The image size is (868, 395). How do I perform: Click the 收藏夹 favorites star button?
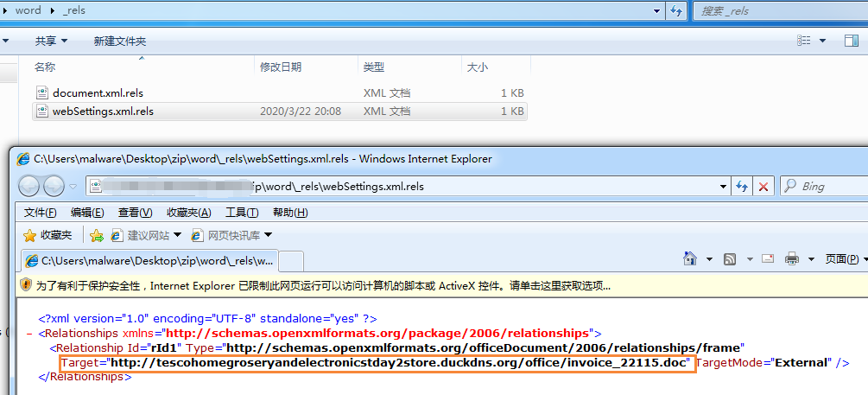pyautogui.click(x=48, y=235)
